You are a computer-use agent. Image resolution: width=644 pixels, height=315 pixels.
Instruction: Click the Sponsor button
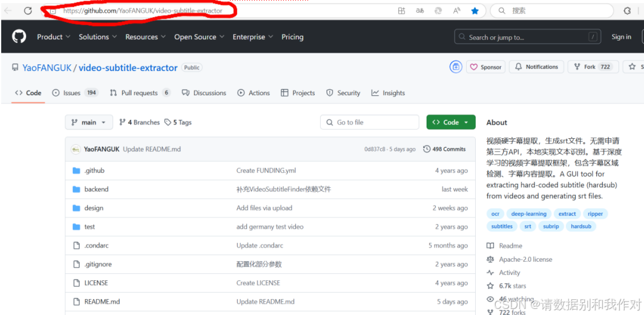(486, 67)
